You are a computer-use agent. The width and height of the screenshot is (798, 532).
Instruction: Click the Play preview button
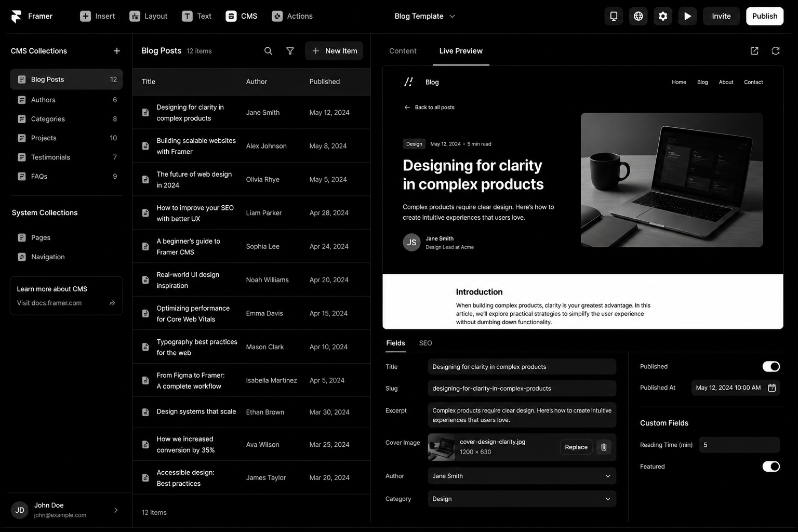[687, 16]
